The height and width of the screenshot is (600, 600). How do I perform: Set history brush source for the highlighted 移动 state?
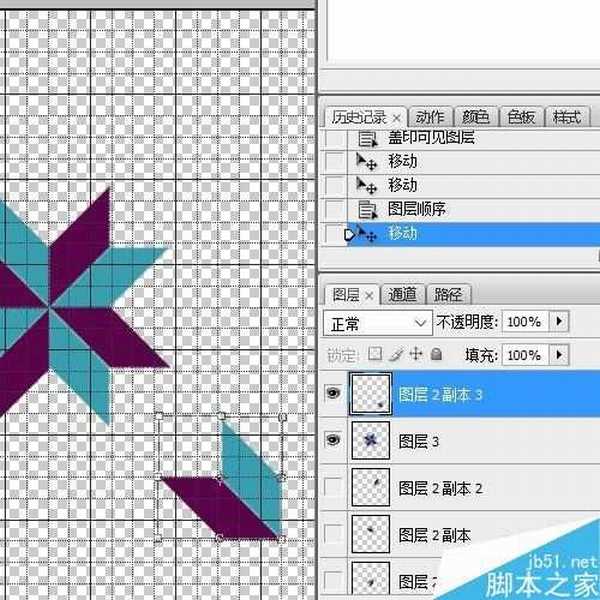[x=334, y=234]
